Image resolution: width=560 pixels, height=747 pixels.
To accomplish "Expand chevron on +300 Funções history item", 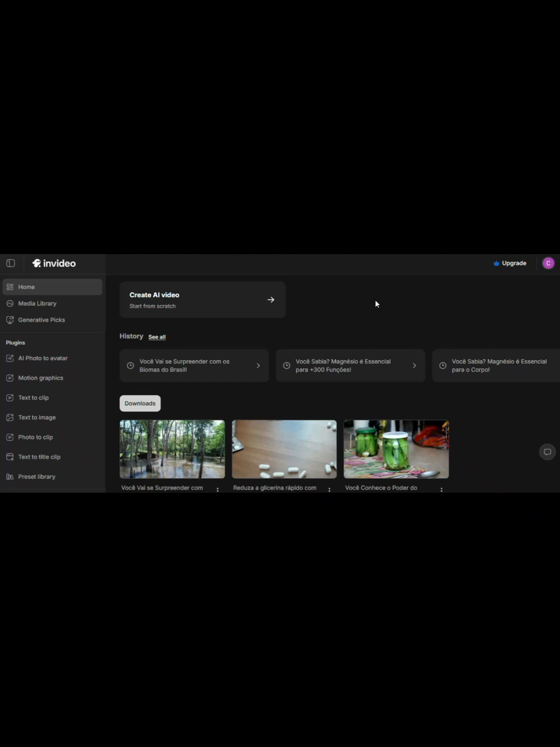I will click(414, 366).
